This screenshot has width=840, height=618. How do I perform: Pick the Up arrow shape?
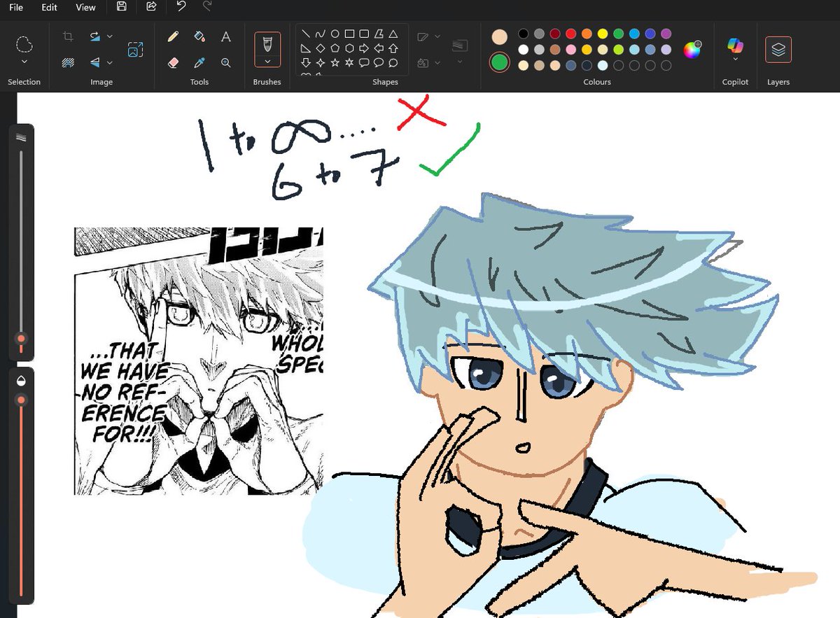pos(393,48)
